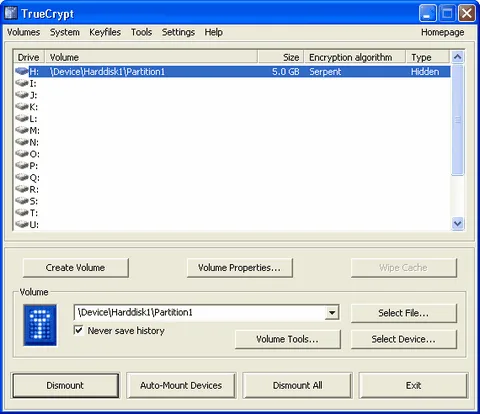
Task: Open the Volumes menu
Action: [x=23, y=32]
